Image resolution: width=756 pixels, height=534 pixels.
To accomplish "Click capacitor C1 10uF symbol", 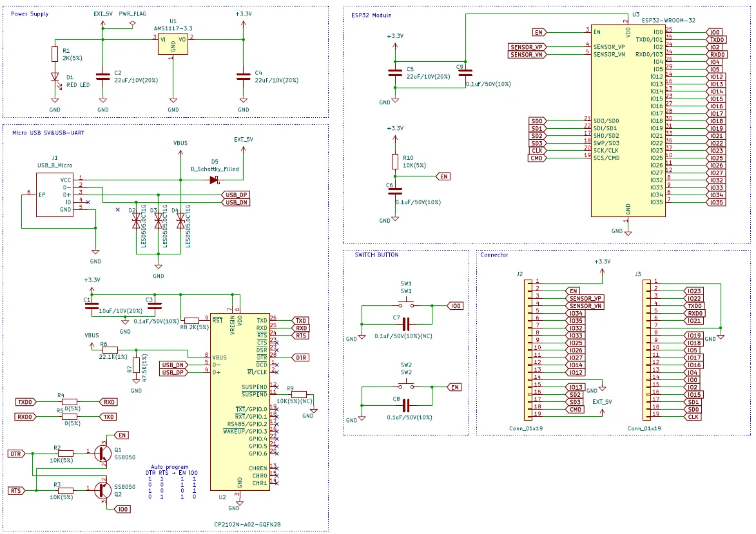I will 92,305.
